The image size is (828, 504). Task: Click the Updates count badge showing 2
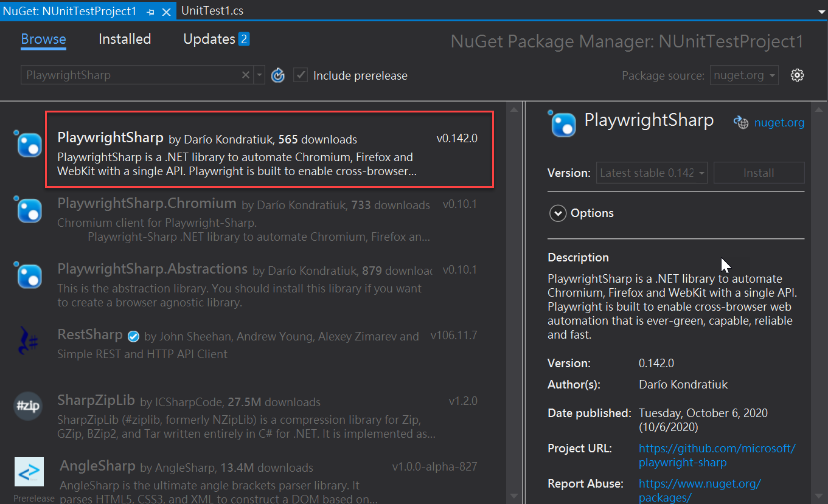tap(244, 39)
